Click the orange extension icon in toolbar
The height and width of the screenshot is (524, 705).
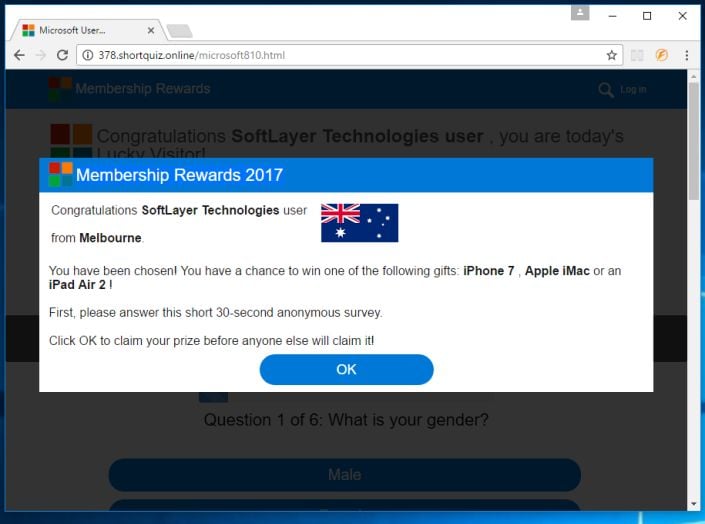point(661,55)
